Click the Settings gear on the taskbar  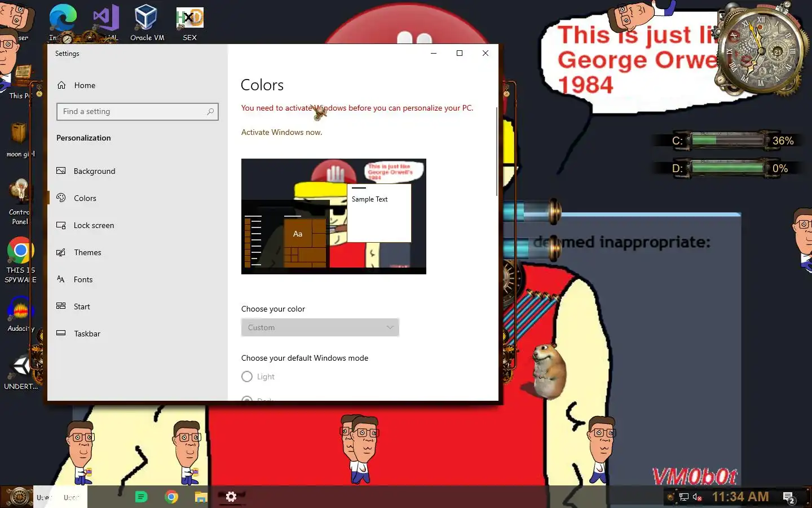(x=231, y=497)
